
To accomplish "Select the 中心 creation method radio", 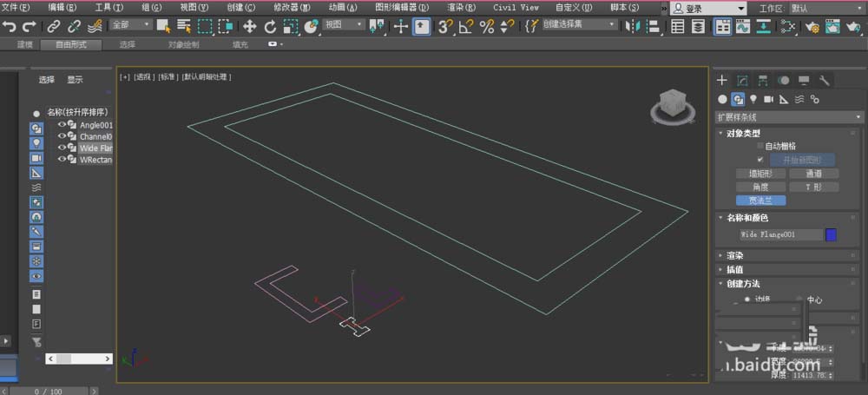I will point(799,300).
